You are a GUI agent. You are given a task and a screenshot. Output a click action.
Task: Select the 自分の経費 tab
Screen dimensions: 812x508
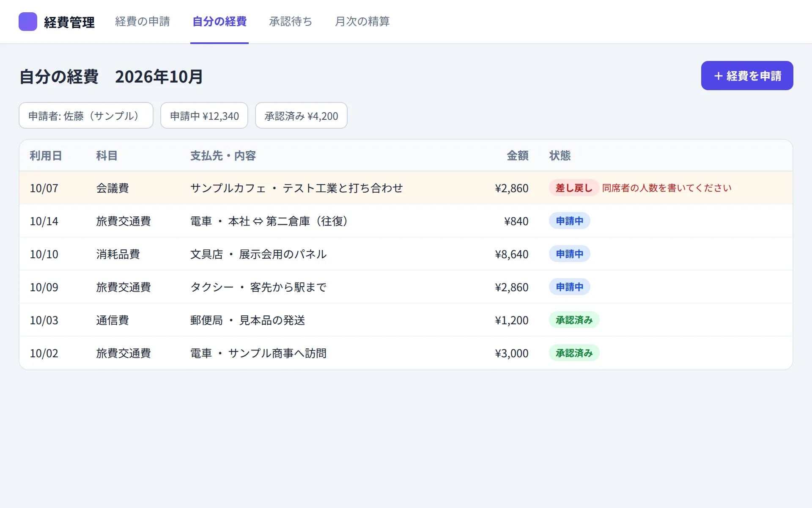[219, 22]
